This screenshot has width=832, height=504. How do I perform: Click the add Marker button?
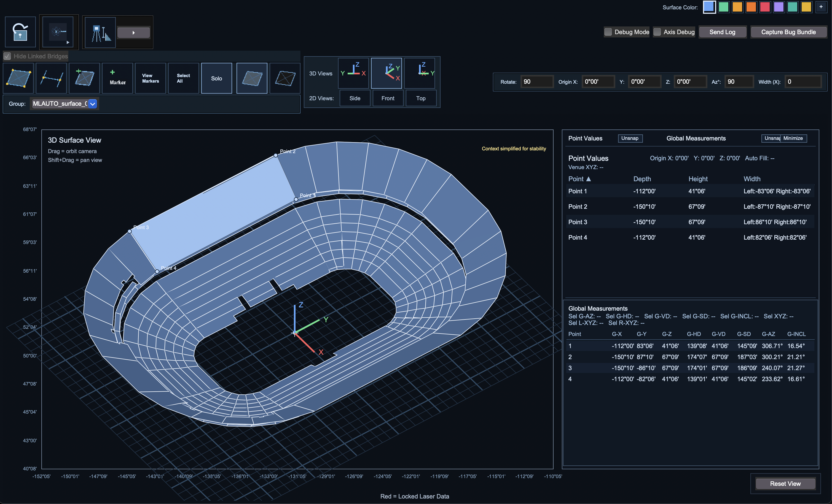click(117, 78)
